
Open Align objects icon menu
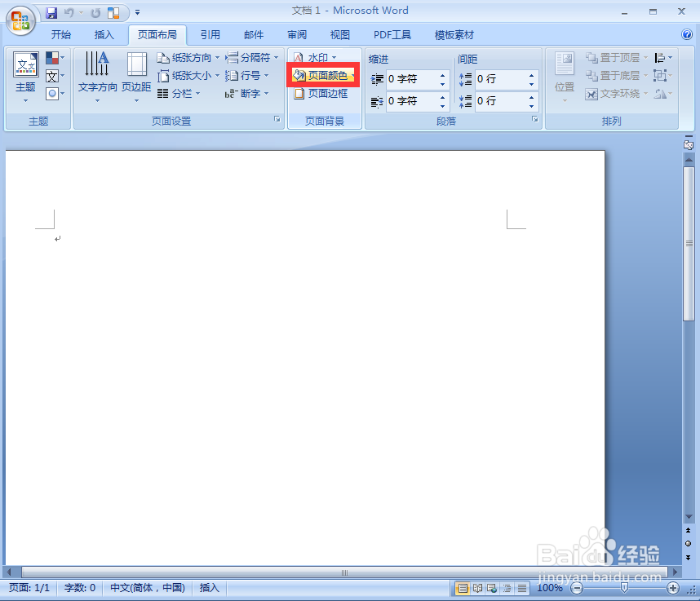[x=663, y=58]
